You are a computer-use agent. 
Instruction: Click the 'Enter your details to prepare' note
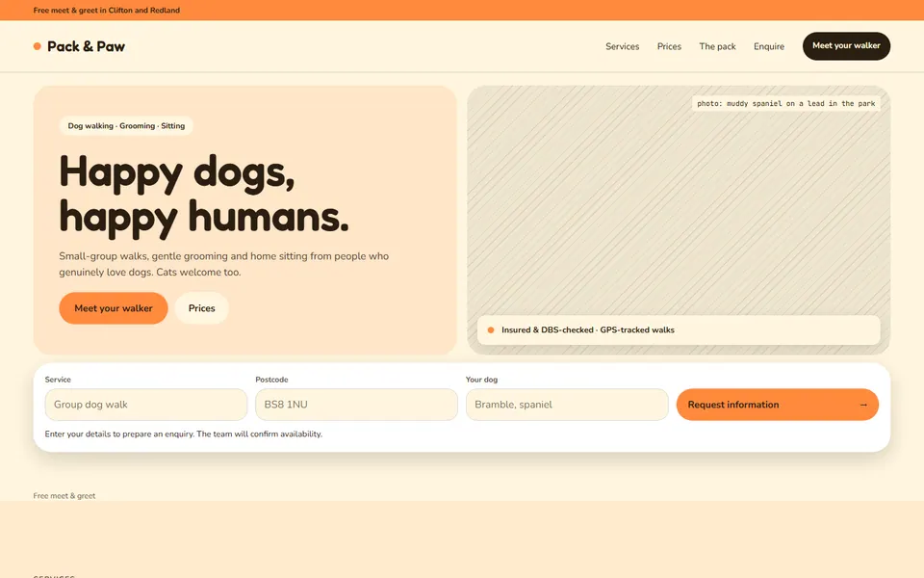click(x=183, y=434)
